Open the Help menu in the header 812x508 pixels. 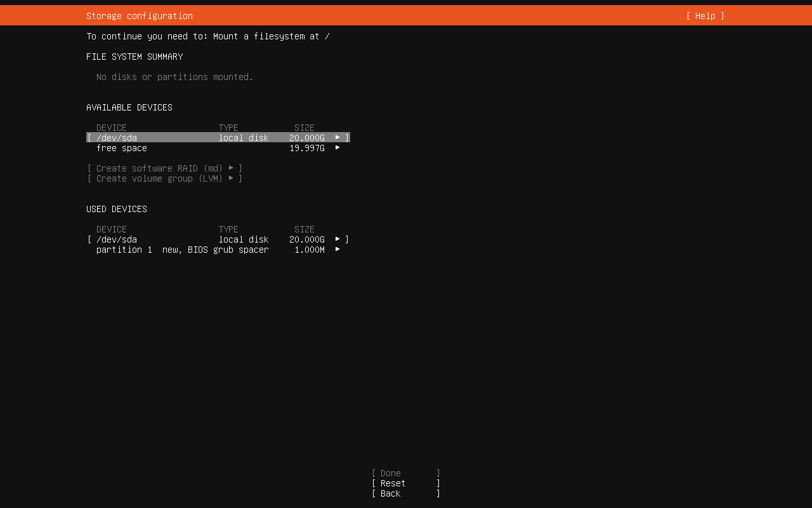point(705,16)
